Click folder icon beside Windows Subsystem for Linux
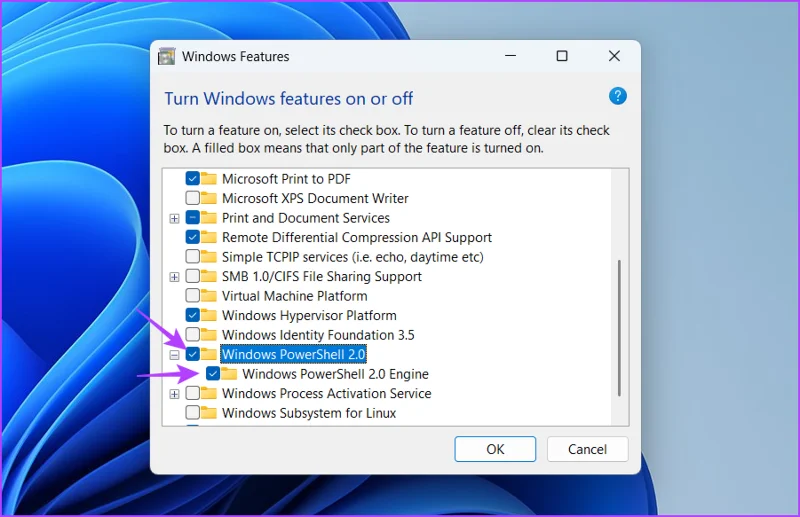 pyautogui.click(x=209, y=412)
